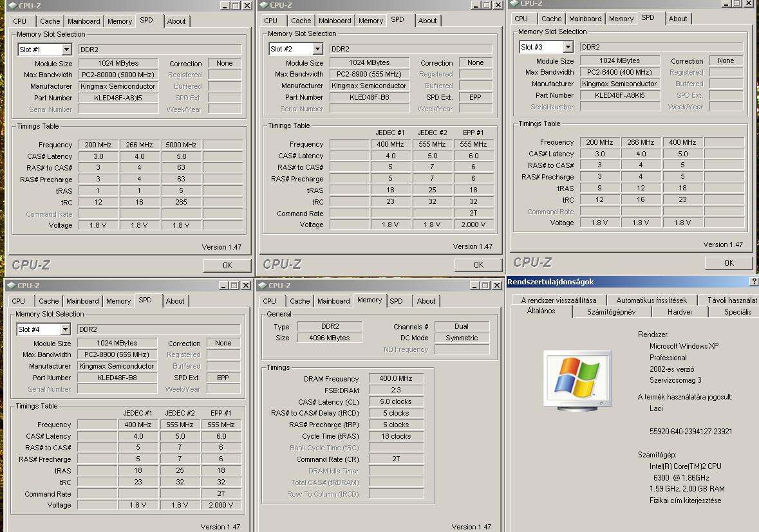Click the 5000 MHz frequency cell in Slot #1
This screenshot has width=759, height=532.
181,145
